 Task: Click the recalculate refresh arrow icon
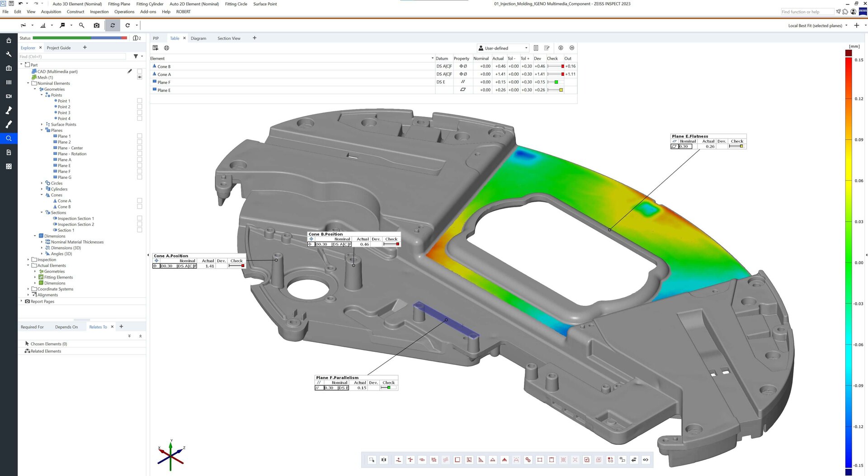coord(127,25)
